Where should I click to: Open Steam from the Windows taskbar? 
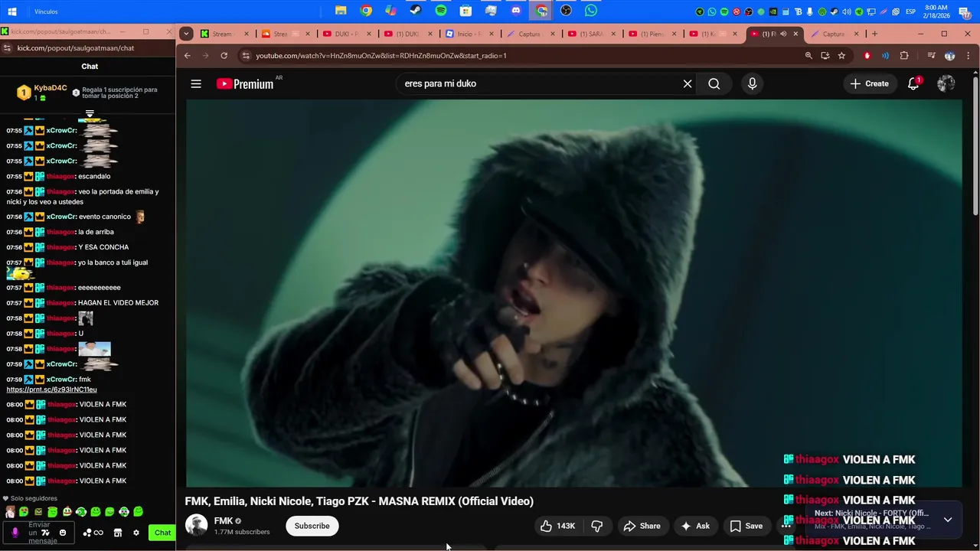416,11
